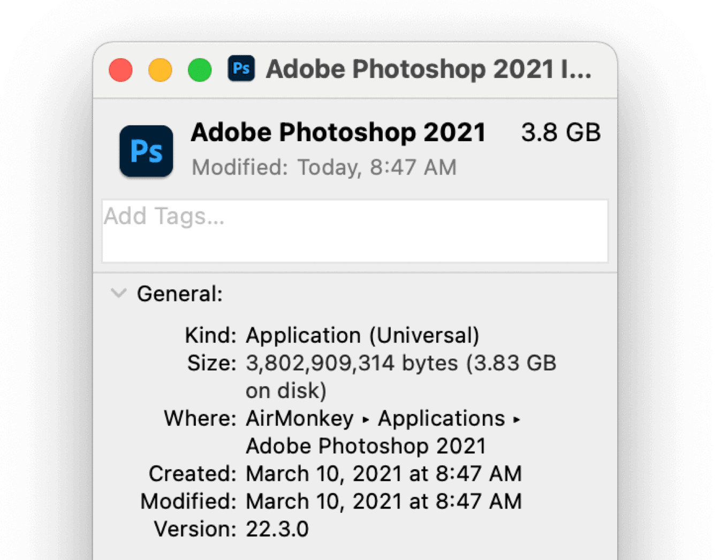Minimize the info window with yellow button
Screen dimensions: 728x560
point(160,70)
